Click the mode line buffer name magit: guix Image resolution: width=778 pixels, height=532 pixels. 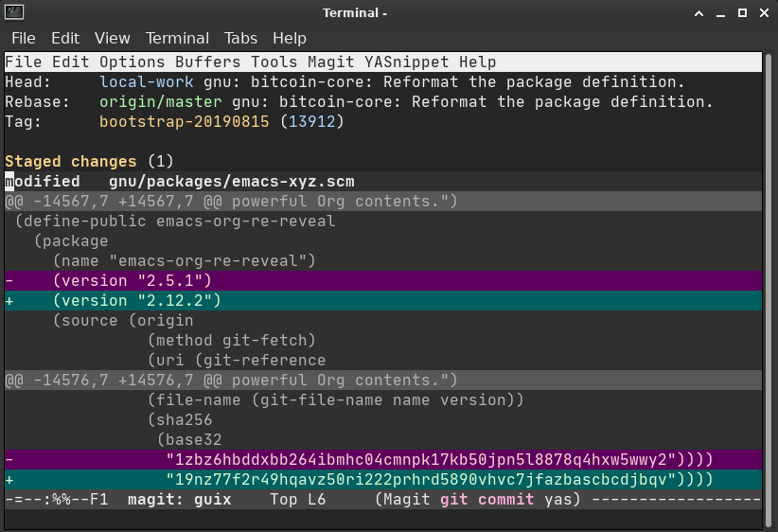pos(179,499)
